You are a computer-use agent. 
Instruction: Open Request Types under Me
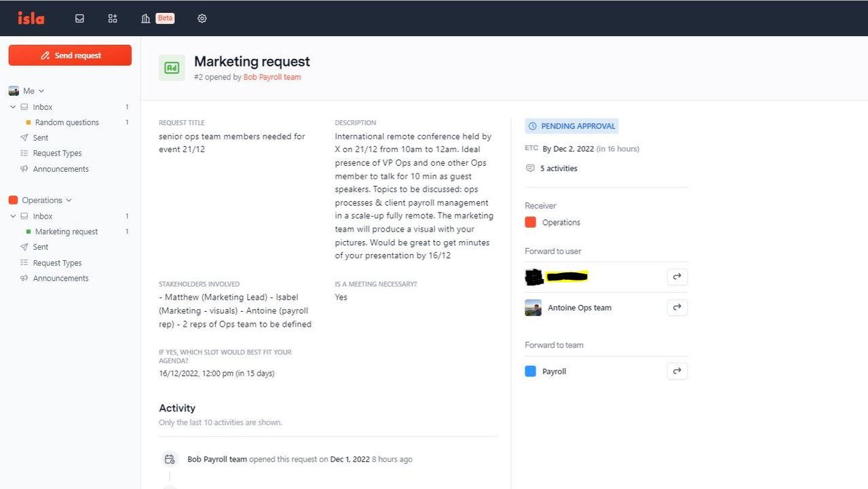tap(57, 153)
